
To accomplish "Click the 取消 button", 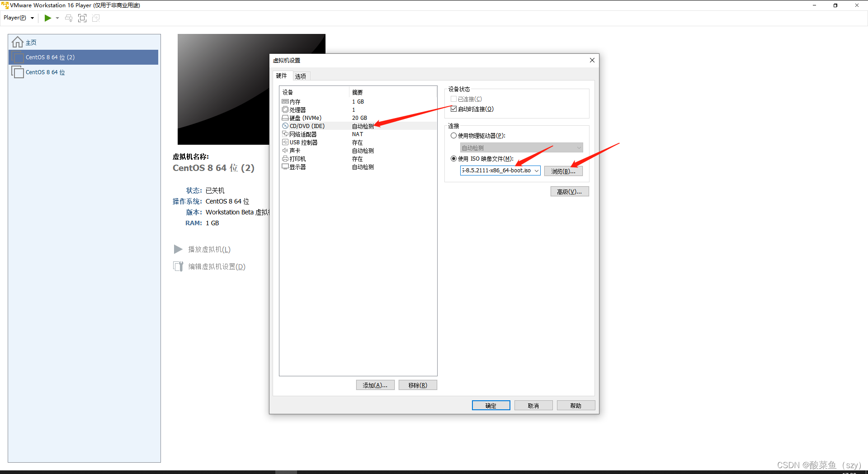I will tap(533, 405).
